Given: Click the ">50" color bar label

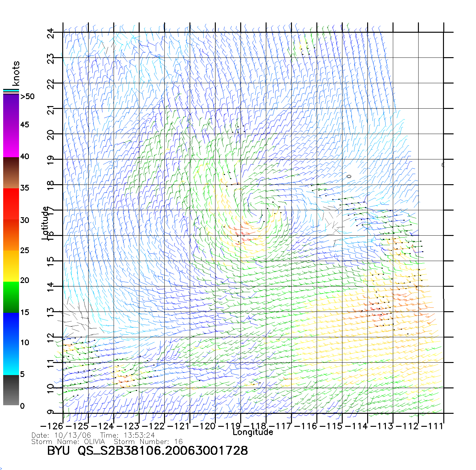Looking at the screenshot, I should coord(27,97).
